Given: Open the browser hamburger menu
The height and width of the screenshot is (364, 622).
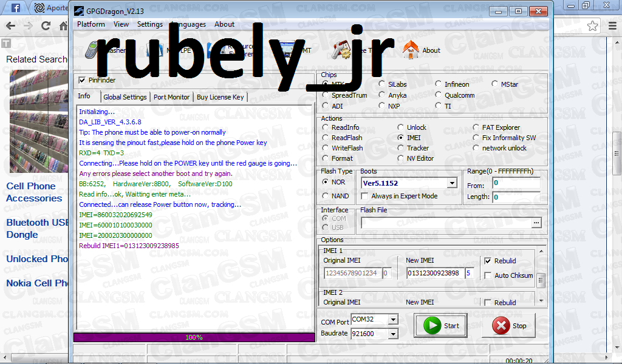Looking at the screenshot, I should 612,26.
